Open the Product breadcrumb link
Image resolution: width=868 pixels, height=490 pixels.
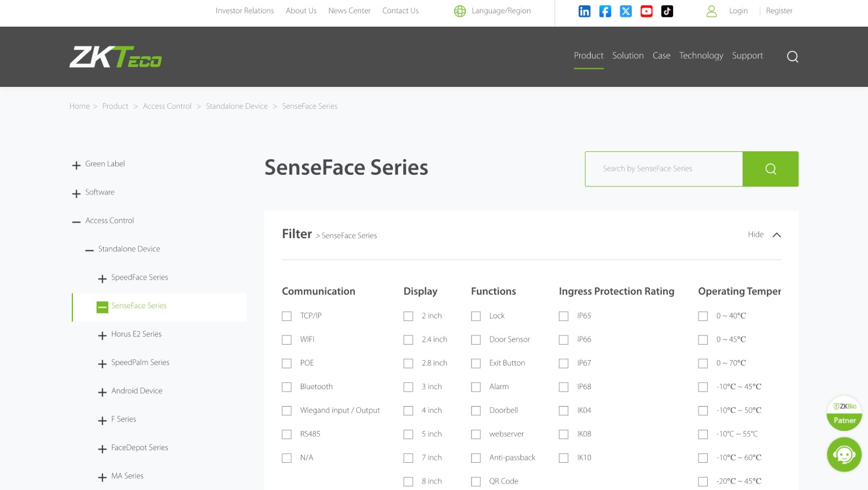tap(115, 107)
